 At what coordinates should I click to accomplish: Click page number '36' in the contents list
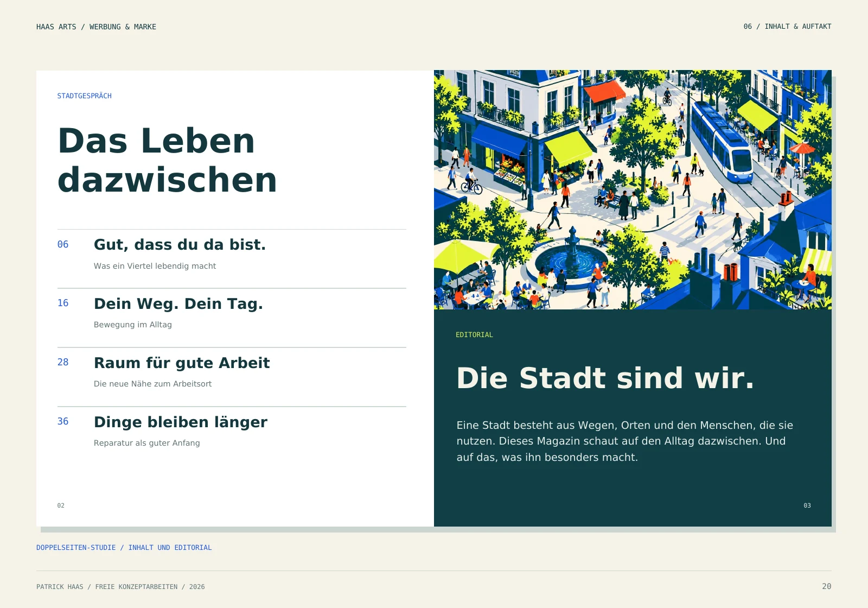coord(63,421)
